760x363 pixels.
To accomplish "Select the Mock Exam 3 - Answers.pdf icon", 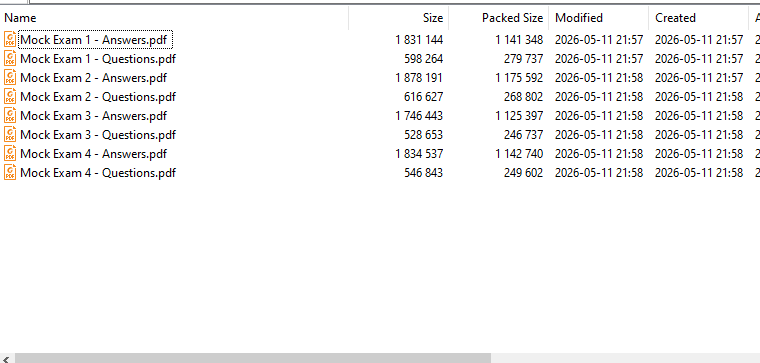I will [10, 115].
